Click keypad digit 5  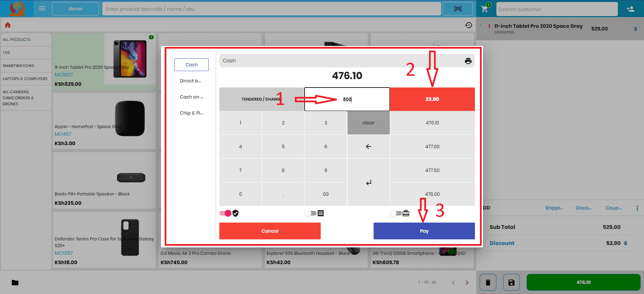pos(283,146)
